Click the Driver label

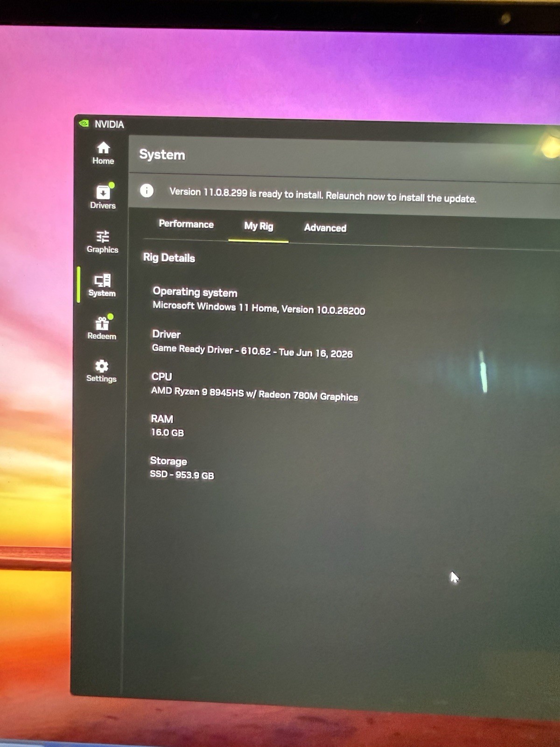[x=166, y=334]
